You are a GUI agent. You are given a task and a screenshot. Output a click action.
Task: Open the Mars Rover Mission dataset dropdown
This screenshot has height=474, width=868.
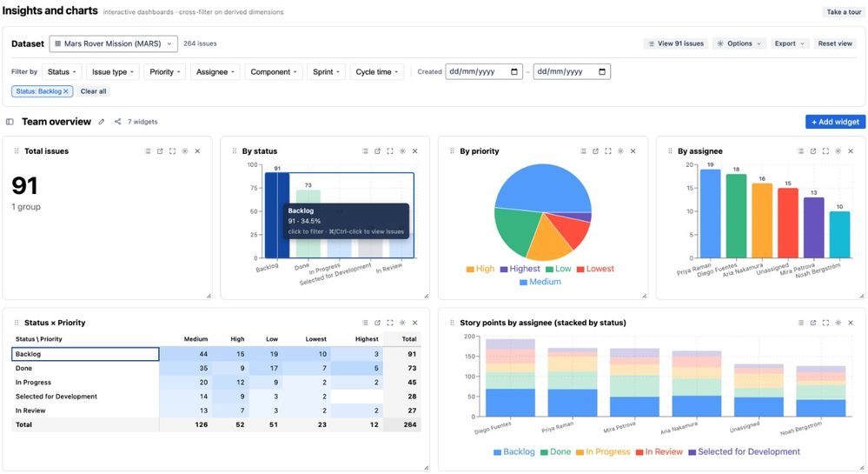[114, 43]
